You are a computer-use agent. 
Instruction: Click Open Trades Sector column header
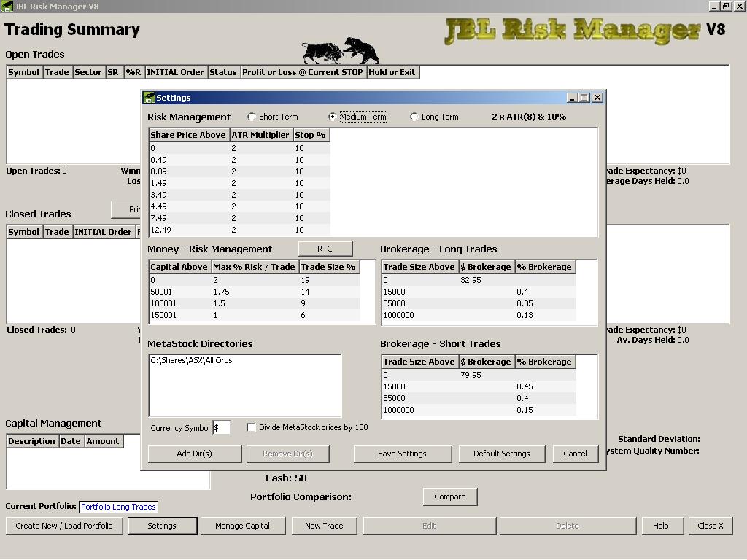point(88,72)
